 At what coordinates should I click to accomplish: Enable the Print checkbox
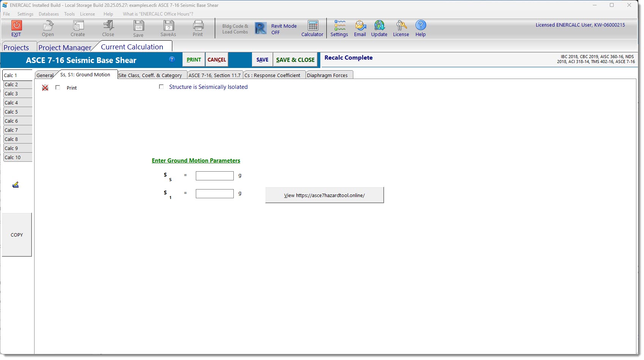[58, 88]
